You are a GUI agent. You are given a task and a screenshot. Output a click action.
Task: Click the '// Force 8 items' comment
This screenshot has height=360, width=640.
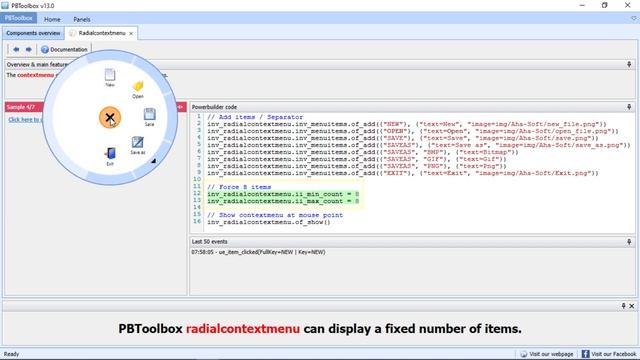[239, 187]
